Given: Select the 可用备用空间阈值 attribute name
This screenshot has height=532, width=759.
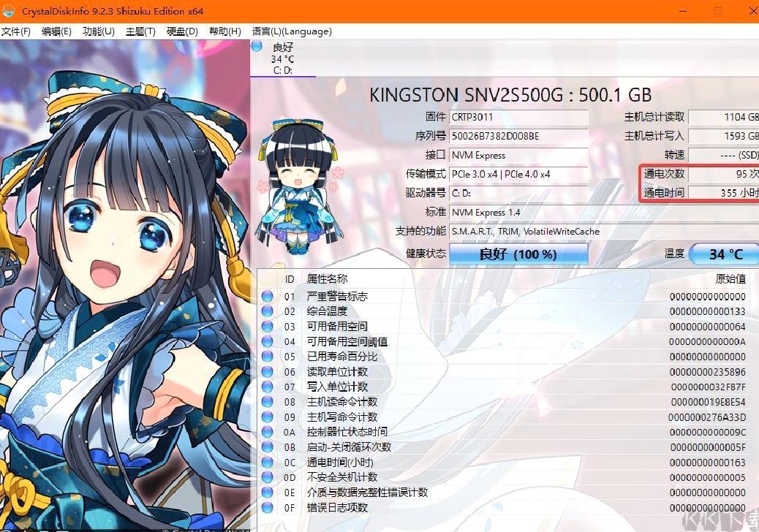Looking at the screenshot, I should pyautogui.click(x=347, y=341).
